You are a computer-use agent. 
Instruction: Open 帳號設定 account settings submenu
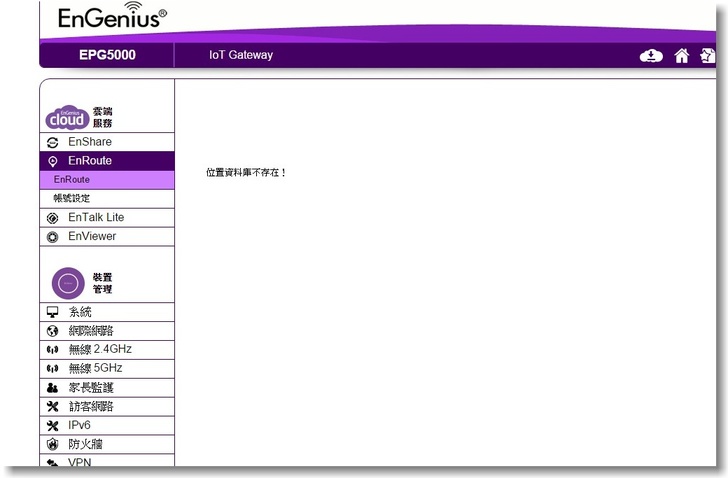point(107,199)
